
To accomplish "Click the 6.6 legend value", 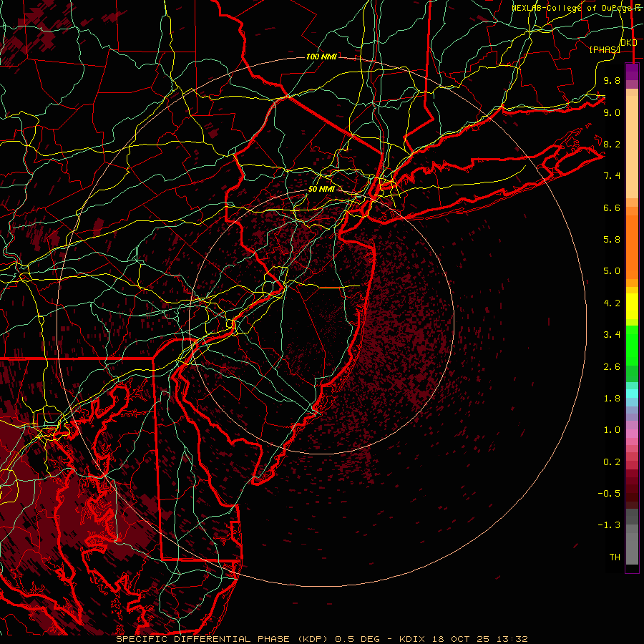I will pos(612,208).
